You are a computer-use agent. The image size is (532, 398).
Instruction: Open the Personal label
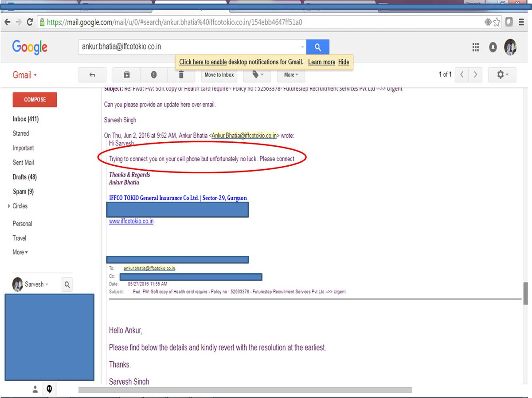point(22,224)
